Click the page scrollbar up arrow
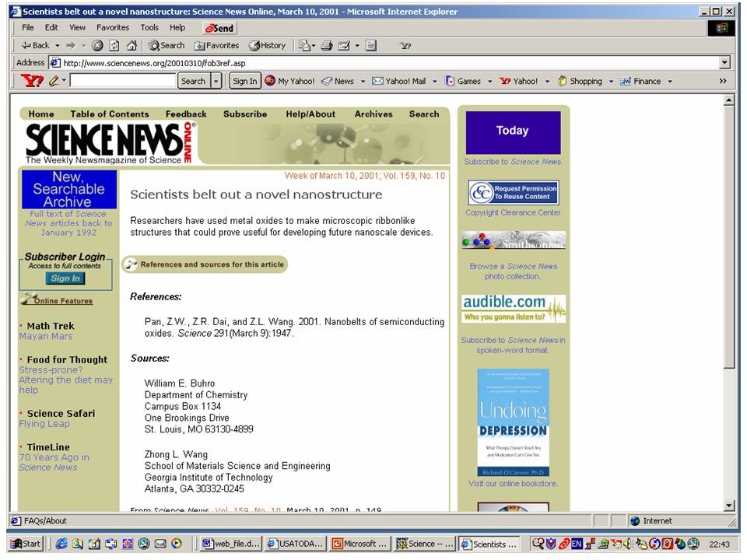This screenshot has width=747, height=560. point(728,100)
